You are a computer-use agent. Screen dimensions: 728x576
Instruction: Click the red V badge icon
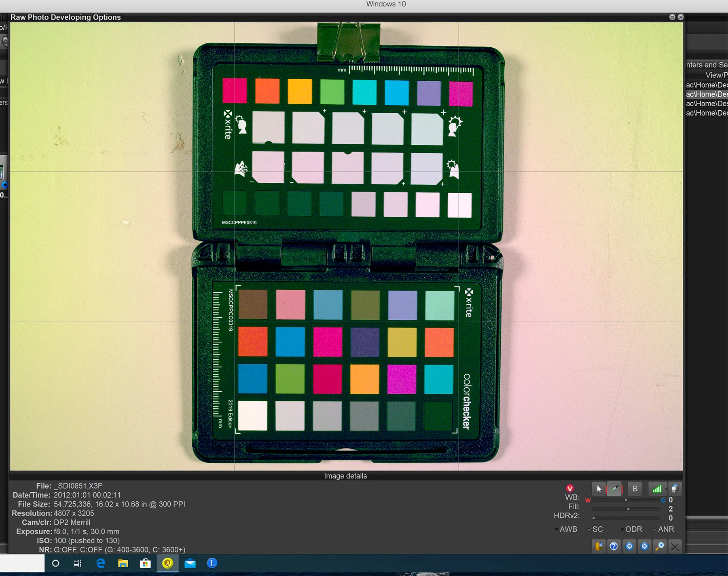(570, 488)
